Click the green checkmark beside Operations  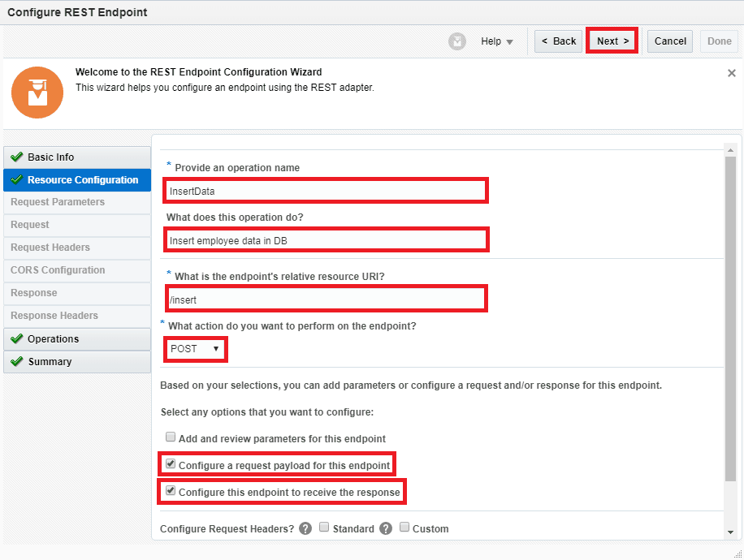(x=17, y=340)
